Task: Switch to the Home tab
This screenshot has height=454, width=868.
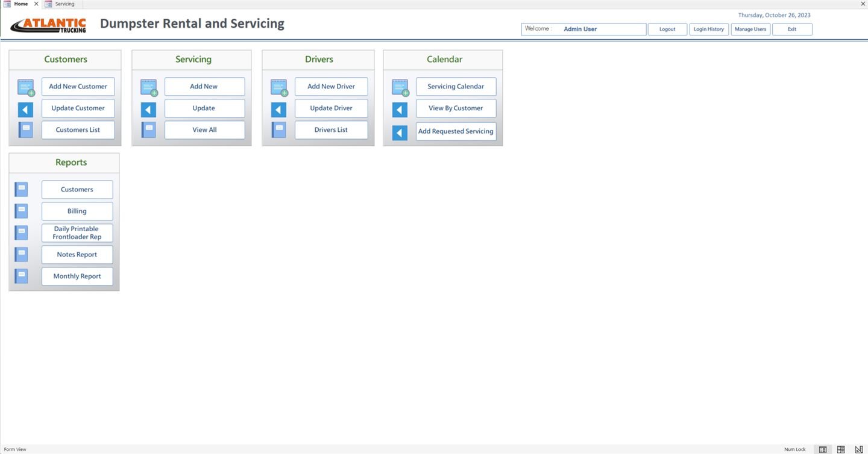Action: (20, 4)
